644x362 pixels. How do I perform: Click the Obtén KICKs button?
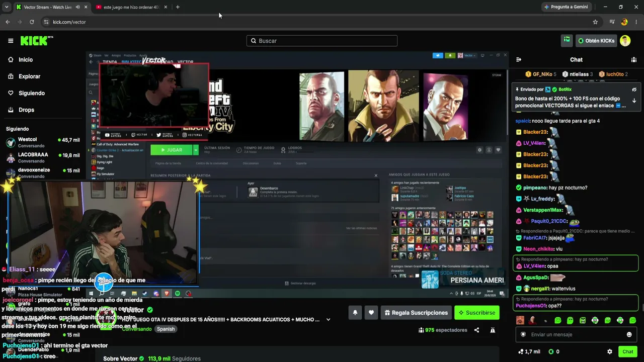pos(596,41)
